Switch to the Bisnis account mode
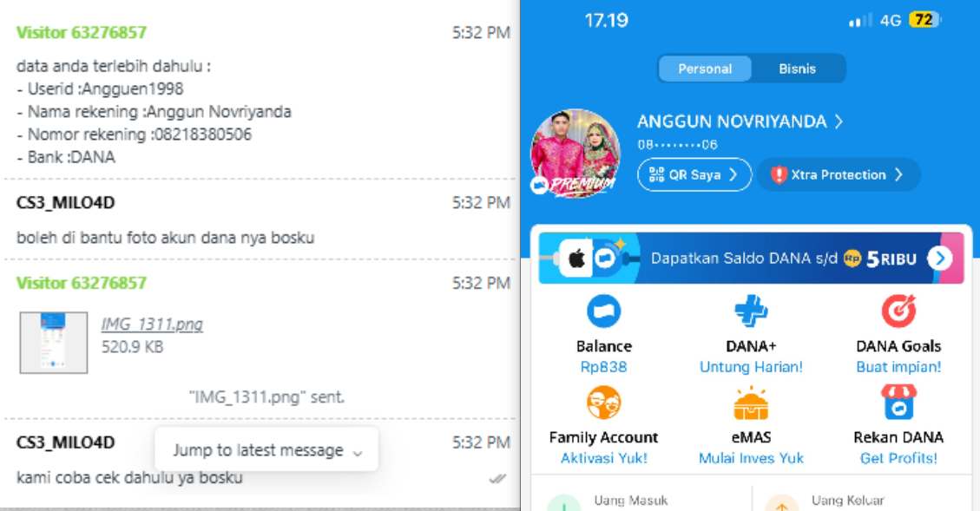 click(x=798, y=69)
